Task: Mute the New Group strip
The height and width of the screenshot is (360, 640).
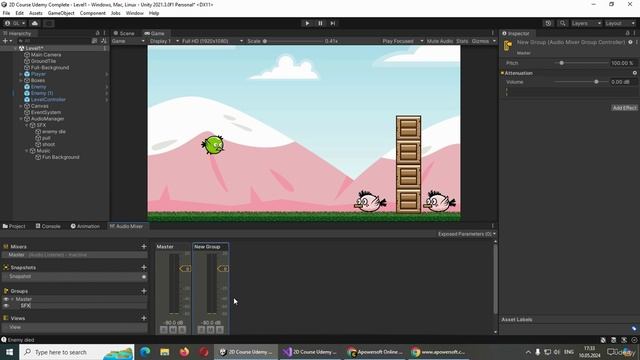Action: [x=211, y=329]
